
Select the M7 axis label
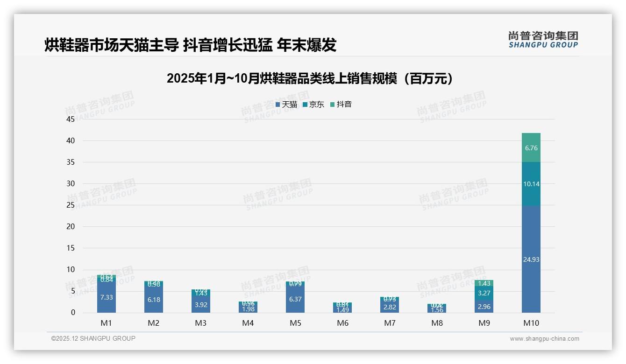tap(389, 322)
